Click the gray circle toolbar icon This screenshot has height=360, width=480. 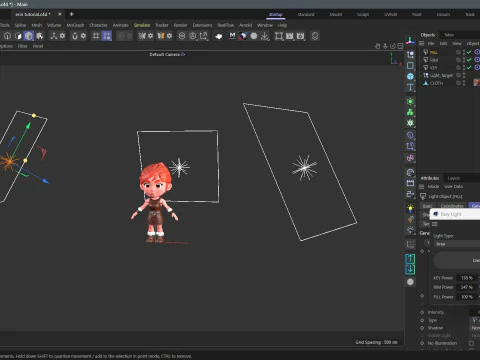click(254, 36)
